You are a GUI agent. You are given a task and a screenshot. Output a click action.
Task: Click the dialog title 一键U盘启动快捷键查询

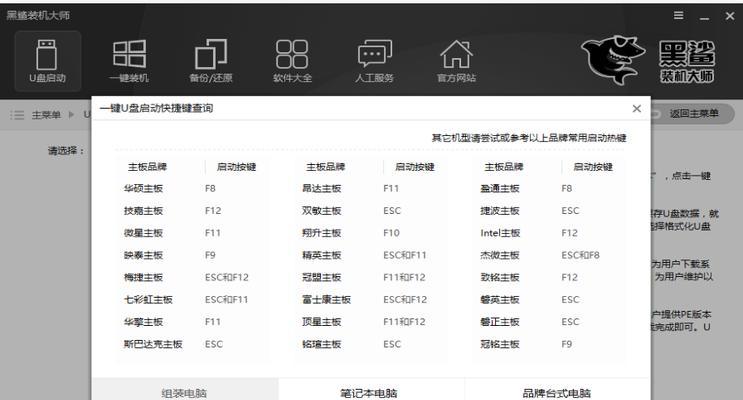click(156, 108)
